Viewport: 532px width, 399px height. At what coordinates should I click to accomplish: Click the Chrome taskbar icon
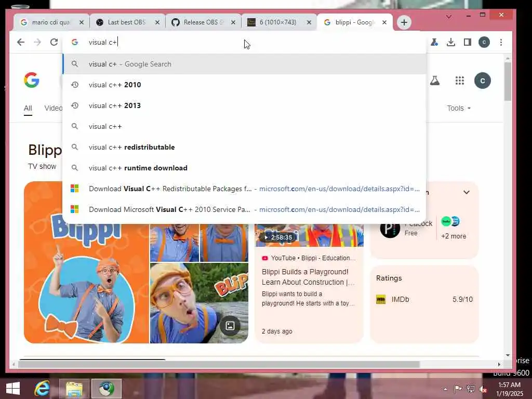[107, 389]
